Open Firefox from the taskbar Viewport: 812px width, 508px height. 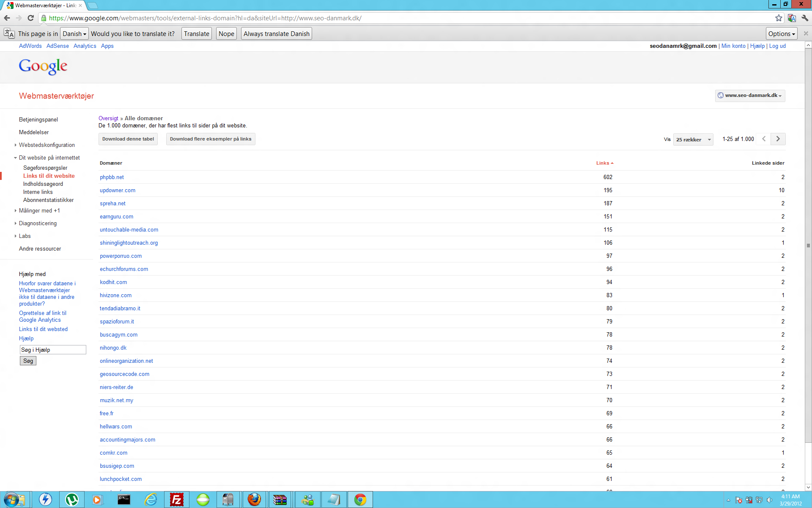click(x=254, y=500)
